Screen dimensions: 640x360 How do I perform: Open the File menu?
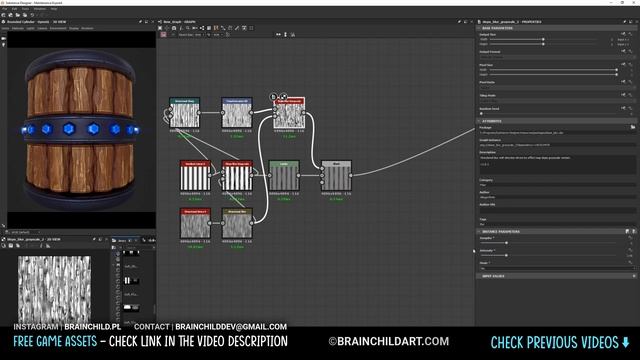(x=4, y=9)
